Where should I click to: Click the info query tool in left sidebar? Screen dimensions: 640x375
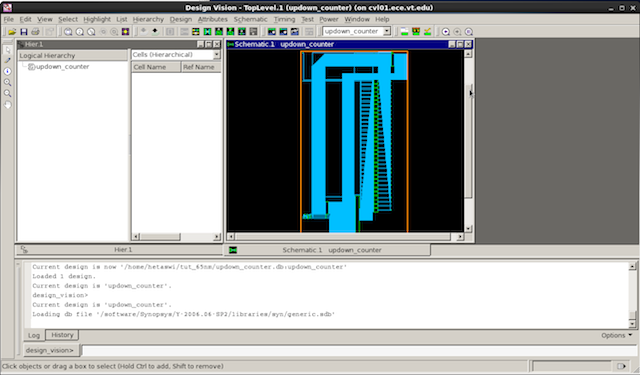tap(8, 71)
